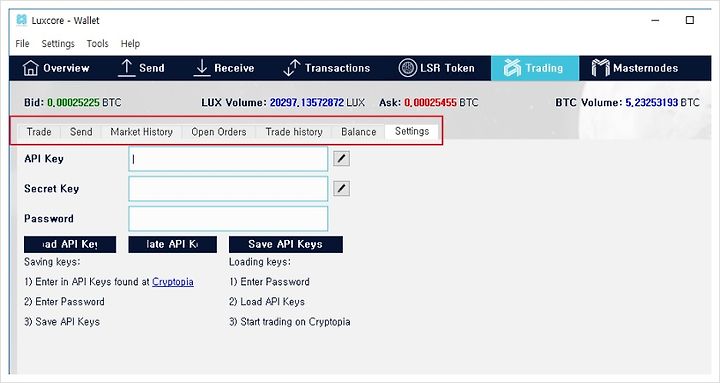
Task: Click '2) Load API Keys' instruction text
Action: coord(267,302)
